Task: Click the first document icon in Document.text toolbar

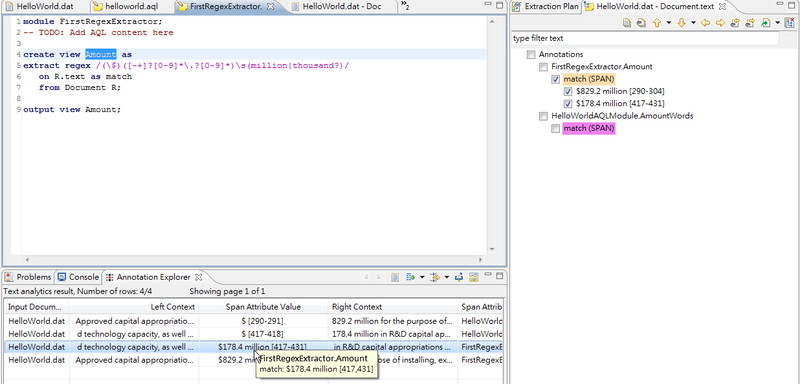Action: point(628,23)
